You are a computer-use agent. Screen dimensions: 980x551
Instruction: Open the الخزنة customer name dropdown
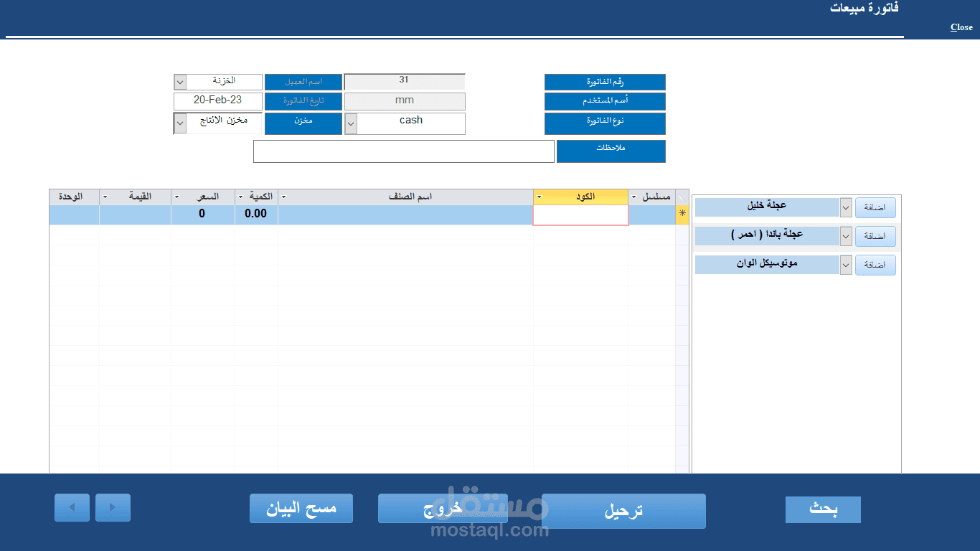(x=180, y=82)
